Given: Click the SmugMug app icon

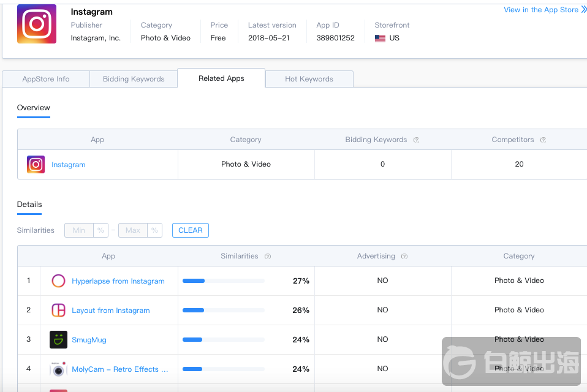Looking at the screenshot, I should (58, 340).
